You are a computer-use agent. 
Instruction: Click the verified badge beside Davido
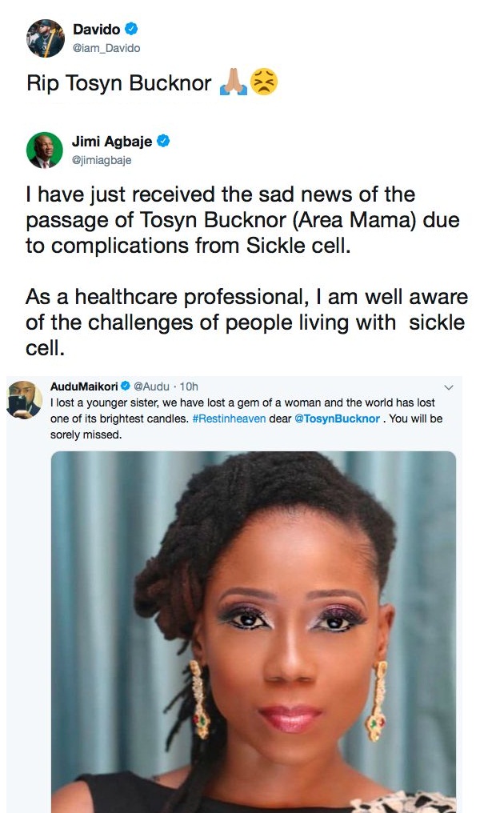[132, 30]
